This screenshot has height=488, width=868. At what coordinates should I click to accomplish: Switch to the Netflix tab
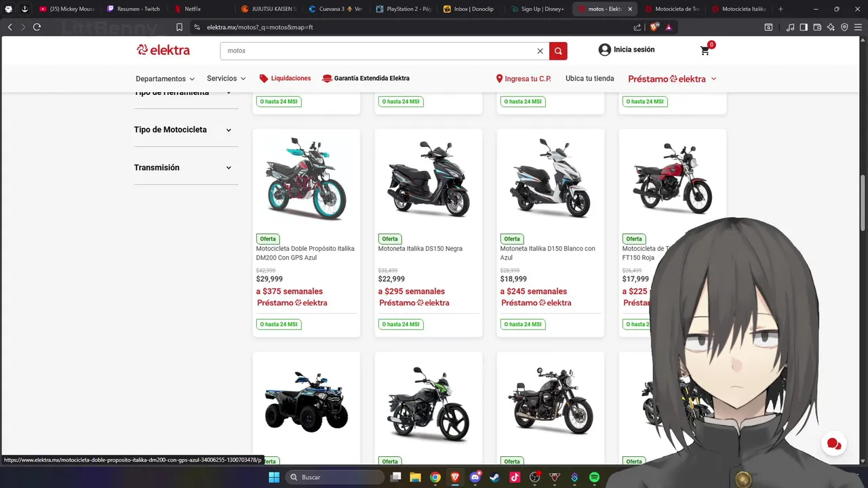200,9
